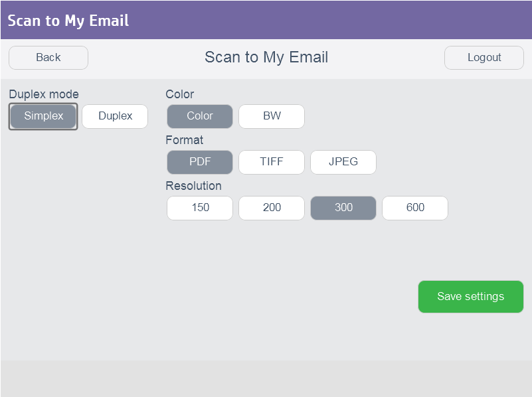Switch to BW color mode
532x397 pixels.
(x=271, y=116)
